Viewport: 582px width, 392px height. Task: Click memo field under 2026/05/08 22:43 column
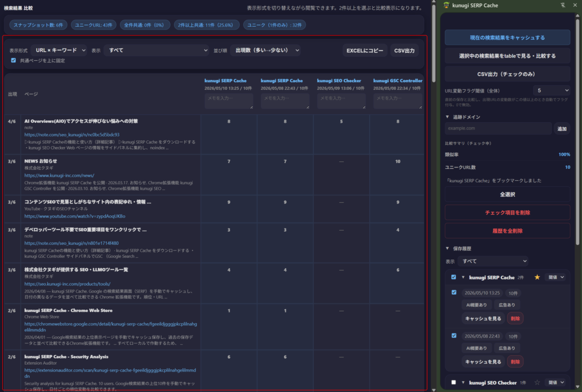pyautogui.click(x=285, y=101)
